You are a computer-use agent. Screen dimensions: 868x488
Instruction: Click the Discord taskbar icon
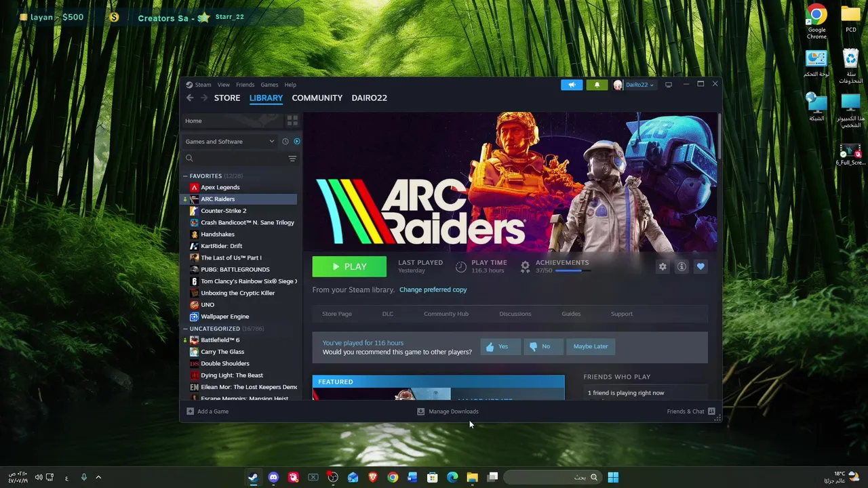tap(273, 477)
